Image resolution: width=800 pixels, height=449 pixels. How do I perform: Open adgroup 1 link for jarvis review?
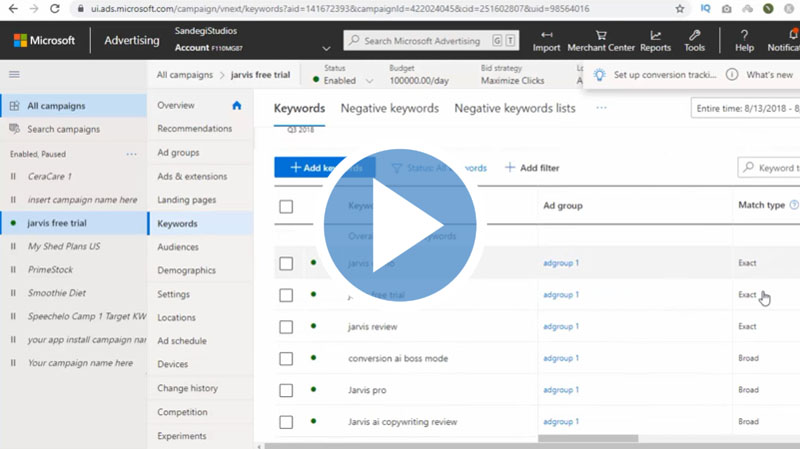(561, 327)
